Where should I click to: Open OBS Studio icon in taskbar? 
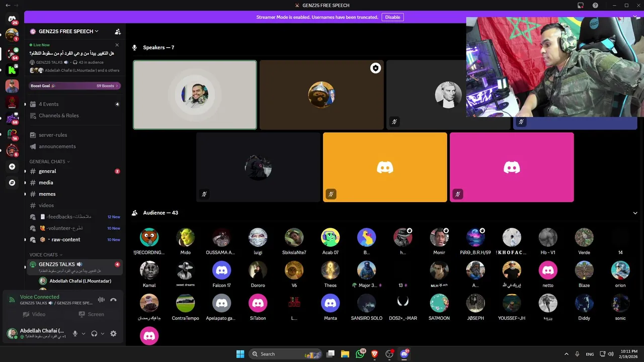(x=389, y=354)
